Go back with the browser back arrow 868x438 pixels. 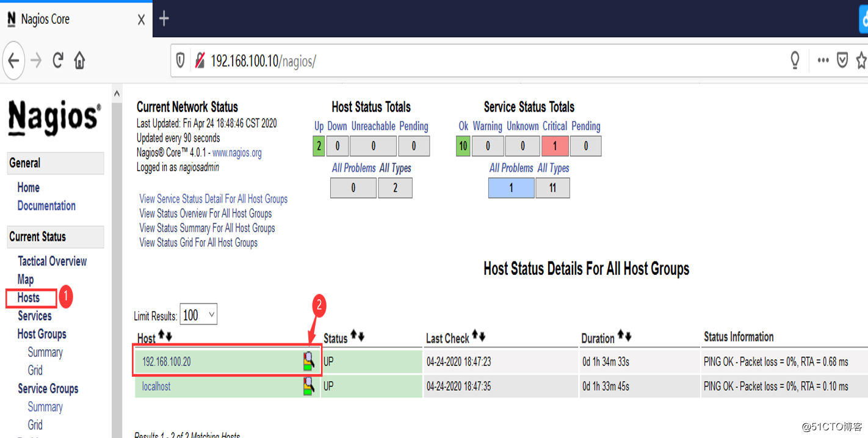(14, 60)
